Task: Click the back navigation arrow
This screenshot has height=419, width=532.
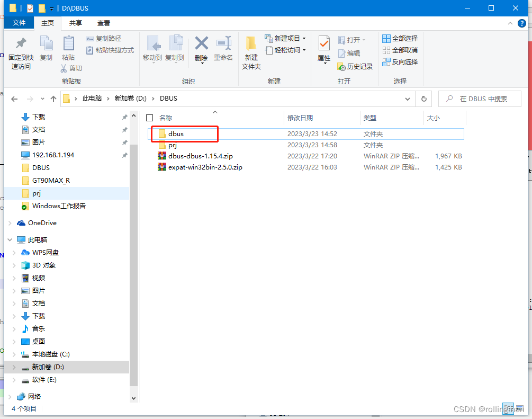Action: tap(14, 99)
